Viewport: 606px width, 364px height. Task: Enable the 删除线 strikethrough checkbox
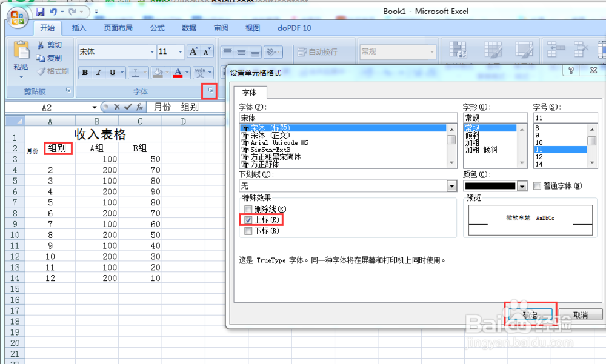pos(247,209)
